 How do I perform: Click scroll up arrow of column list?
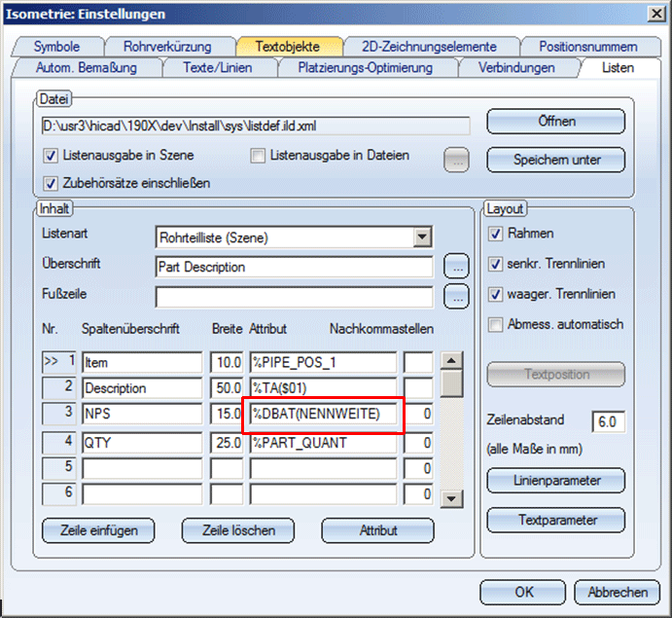[x=451, y=361]
